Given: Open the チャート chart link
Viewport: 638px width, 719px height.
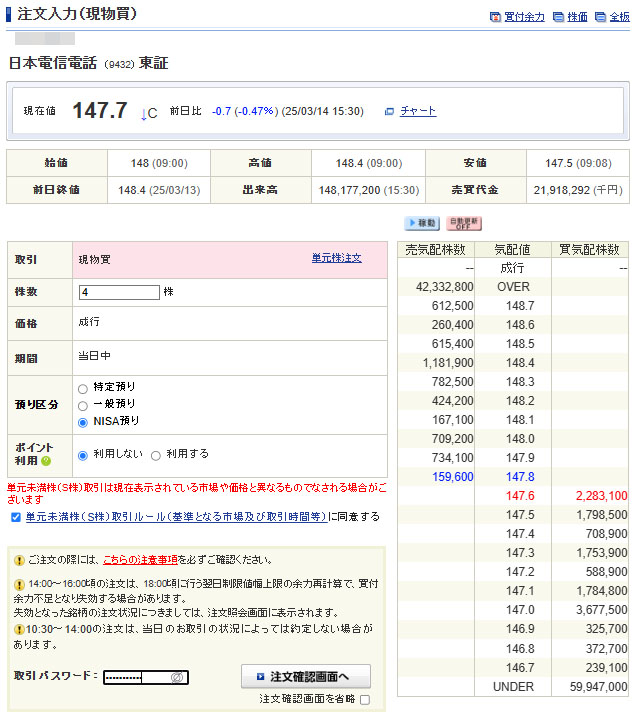Looking at the screenshot, I should [x=417, y=111].
